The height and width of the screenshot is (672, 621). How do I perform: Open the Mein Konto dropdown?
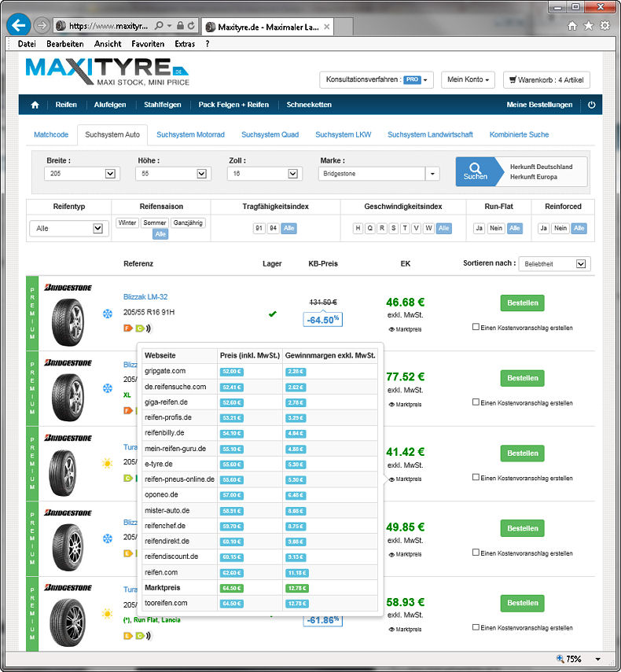468,79
